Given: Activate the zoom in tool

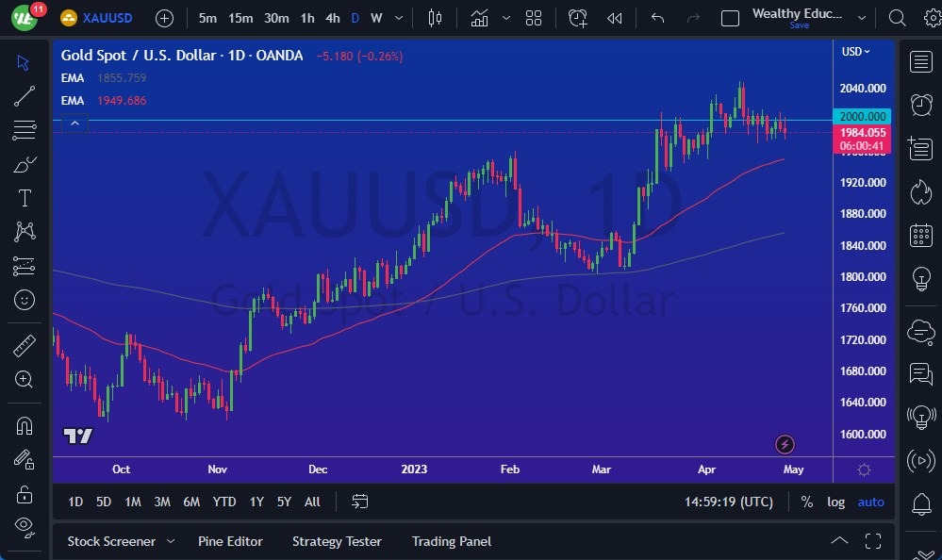Looking at the screenshot, I should pos(24,379).
